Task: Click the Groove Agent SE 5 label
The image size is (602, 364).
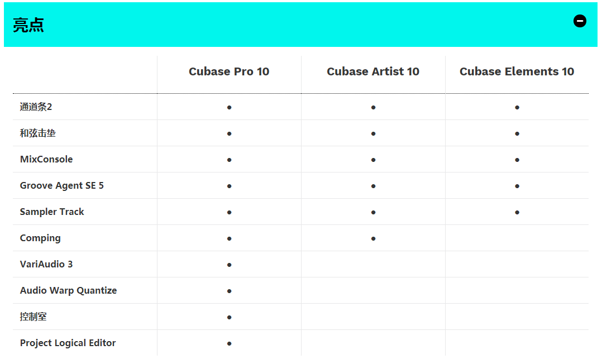Action: pyautogui.click(x=62, y=185)
